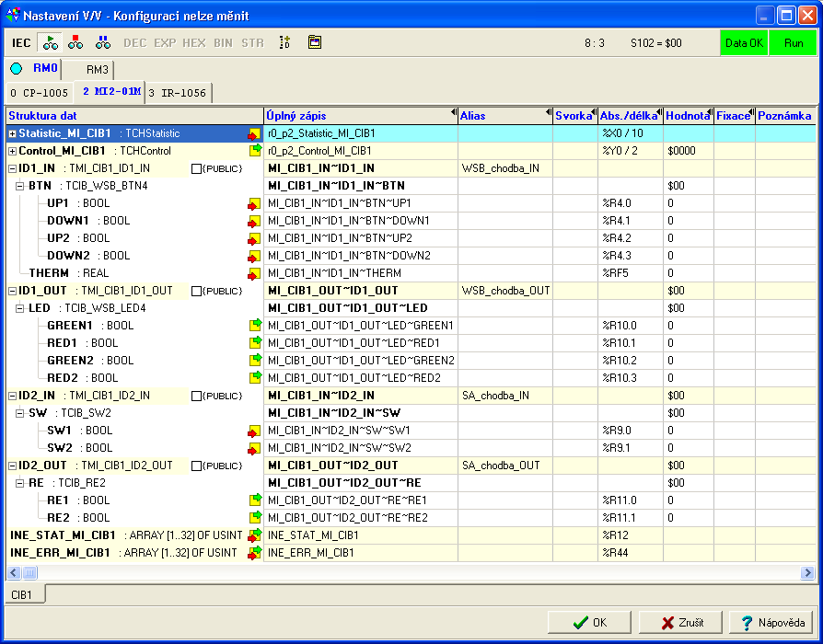The width and height of the screenshot is (823, 644).
Task: Click the yellow window toolbar icon
Action: coord(315,42)
